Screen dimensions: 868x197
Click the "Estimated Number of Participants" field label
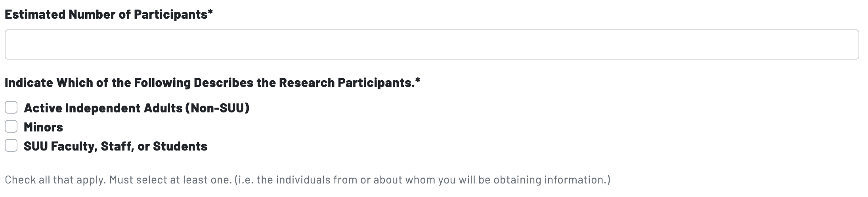click(106, 14)
